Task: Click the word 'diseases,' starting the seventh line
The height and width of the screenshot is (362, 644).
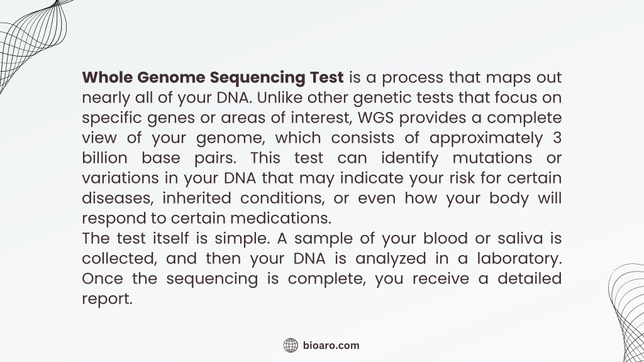Action: tap(118, 198)
